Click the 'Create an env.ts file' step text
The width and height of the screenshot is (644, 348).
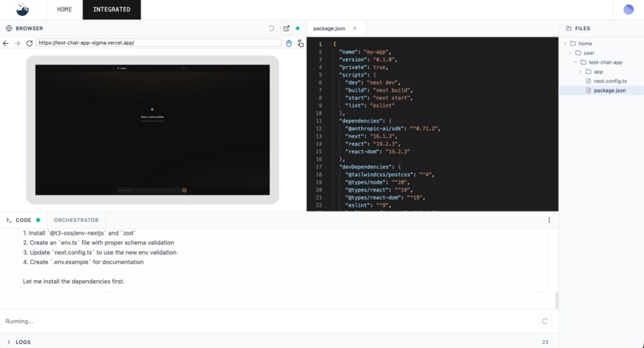click(x=98, y=243)
